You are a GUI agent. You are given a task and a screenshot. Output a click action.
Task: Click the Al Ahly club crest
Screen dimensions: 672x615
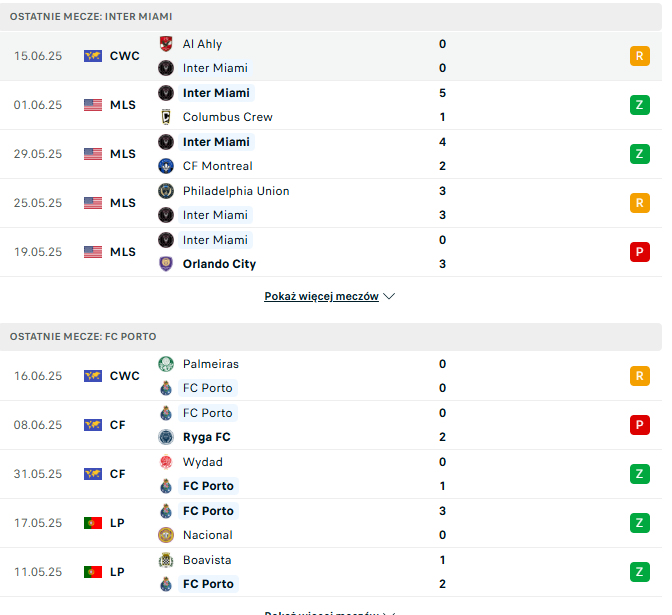coord(166,44)
